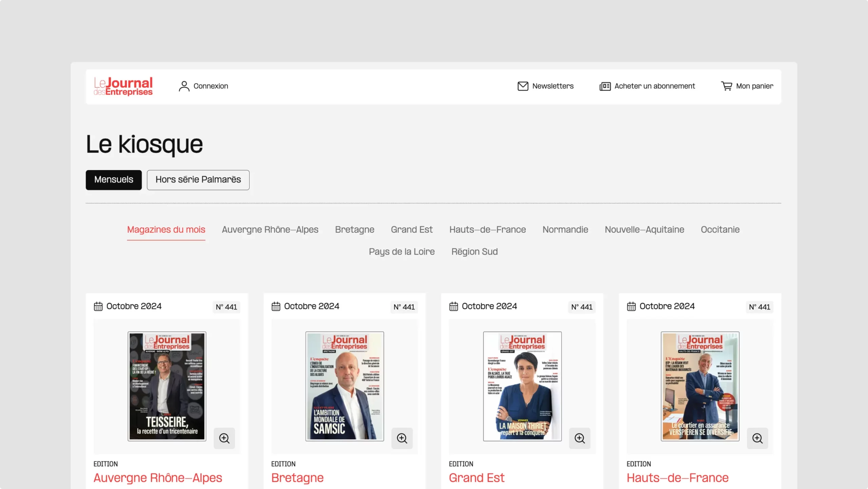Zoom the Verspieren cover with magnifier icon
868x489 pixels.
[757, 438]
